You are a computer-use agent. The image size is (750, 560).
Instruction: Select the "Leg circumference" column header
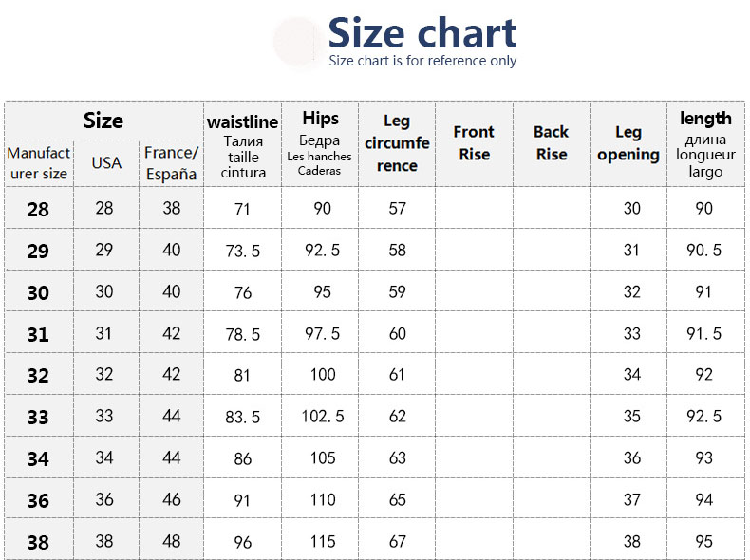397,144
